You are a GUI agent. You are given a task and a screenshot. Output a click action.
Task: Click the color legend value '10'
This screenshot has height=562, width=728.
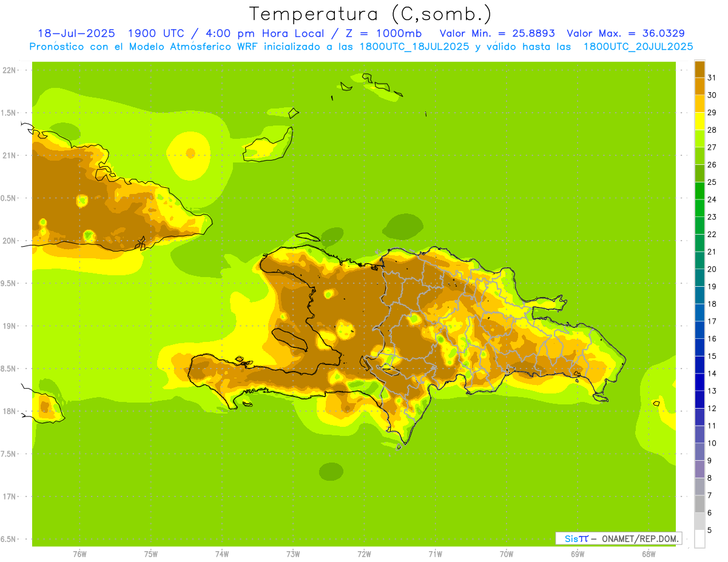pos(712,443)
